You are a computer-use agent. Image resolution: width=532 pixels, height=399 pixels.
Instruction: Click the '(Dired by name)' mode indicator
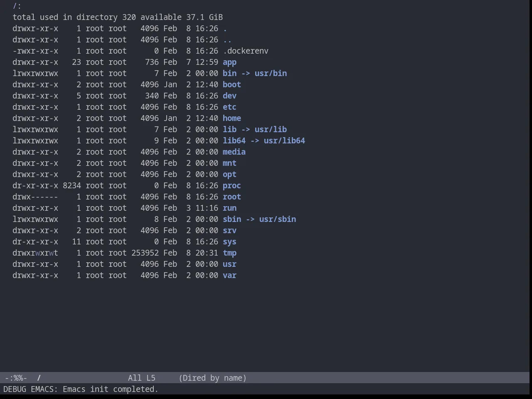(212, 378)
